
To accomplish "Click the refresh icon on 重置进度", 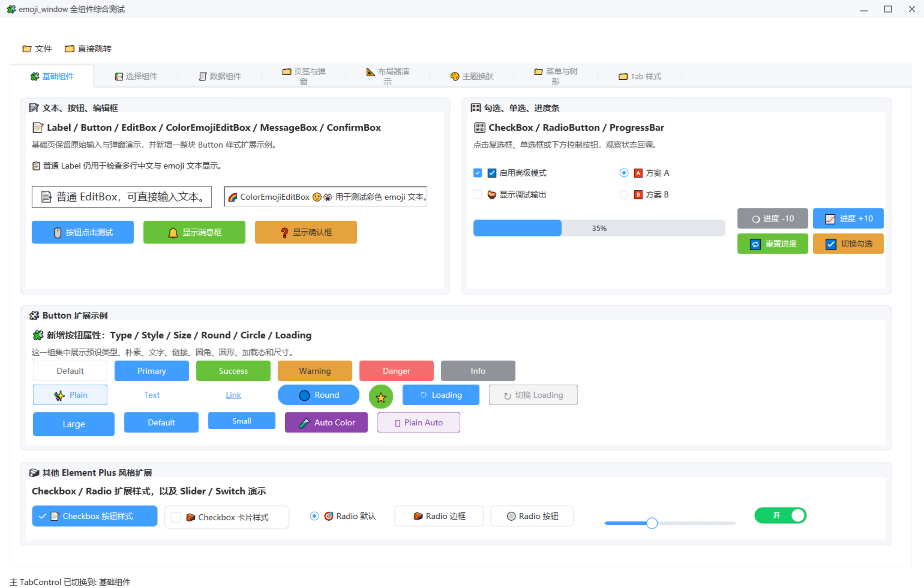I will (x=755, y=244).
